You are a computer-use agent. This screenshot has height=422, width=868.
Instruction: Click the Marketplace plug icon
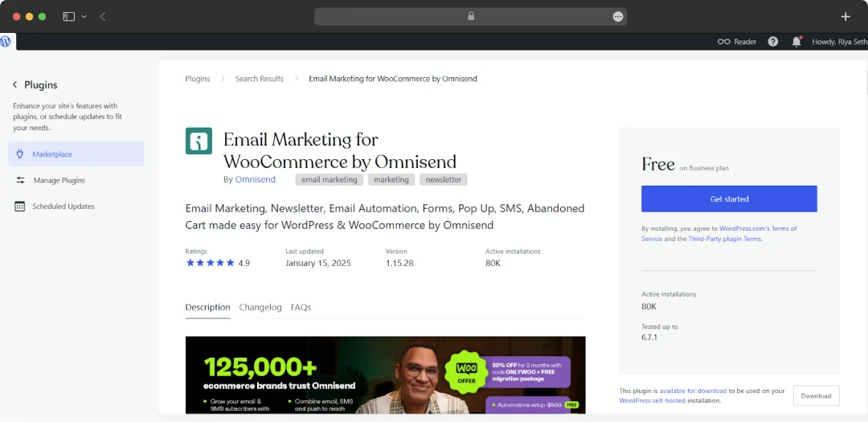pos(20,154)
